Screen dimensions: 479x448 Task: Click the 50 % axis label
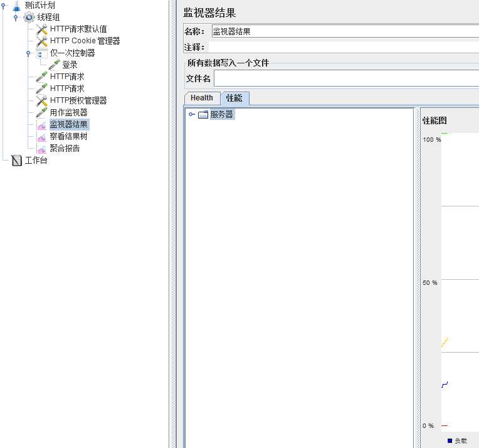click(430, 283)
